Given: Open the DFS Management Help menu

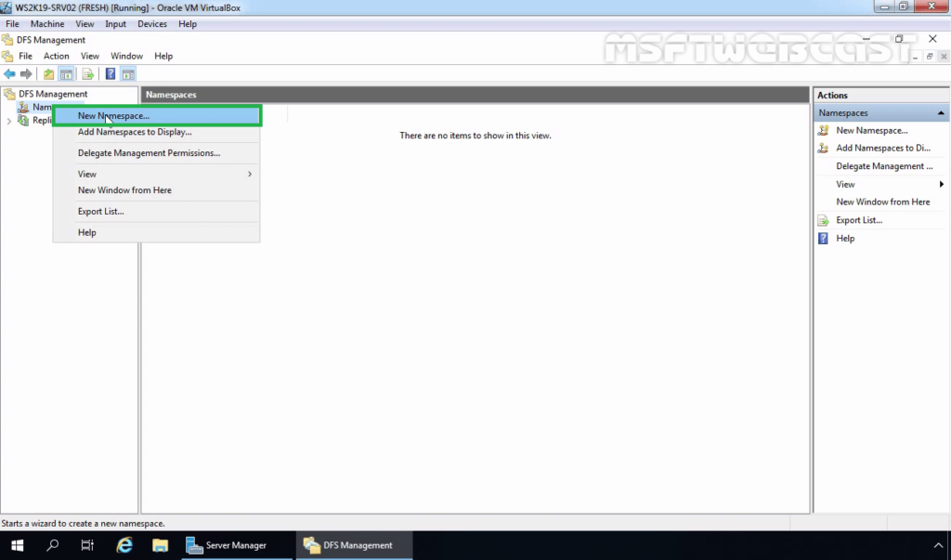Looking at the screenshot, I should [x=163, y=56].
